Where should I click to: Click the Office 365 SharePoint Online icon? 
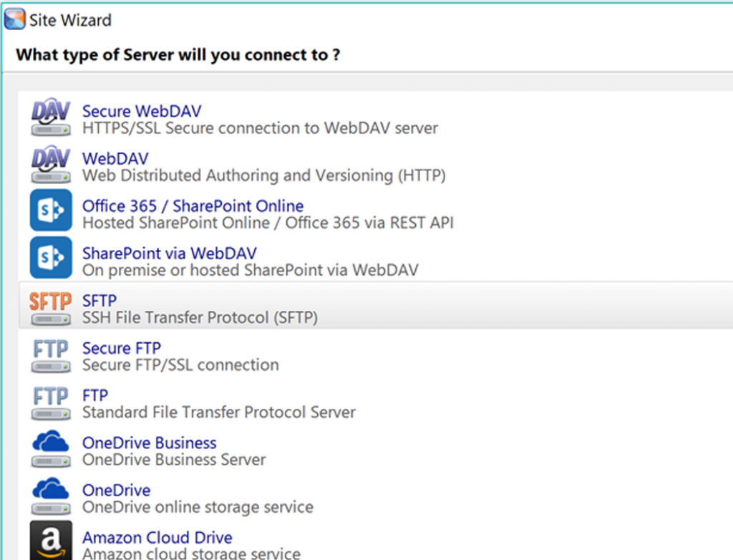tap(51, 210)
